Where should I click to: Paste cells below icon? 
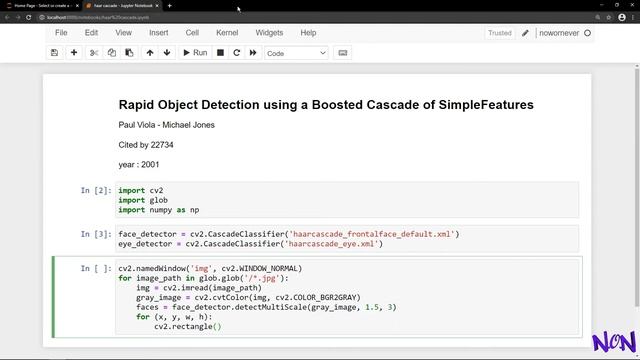point(129,53)
